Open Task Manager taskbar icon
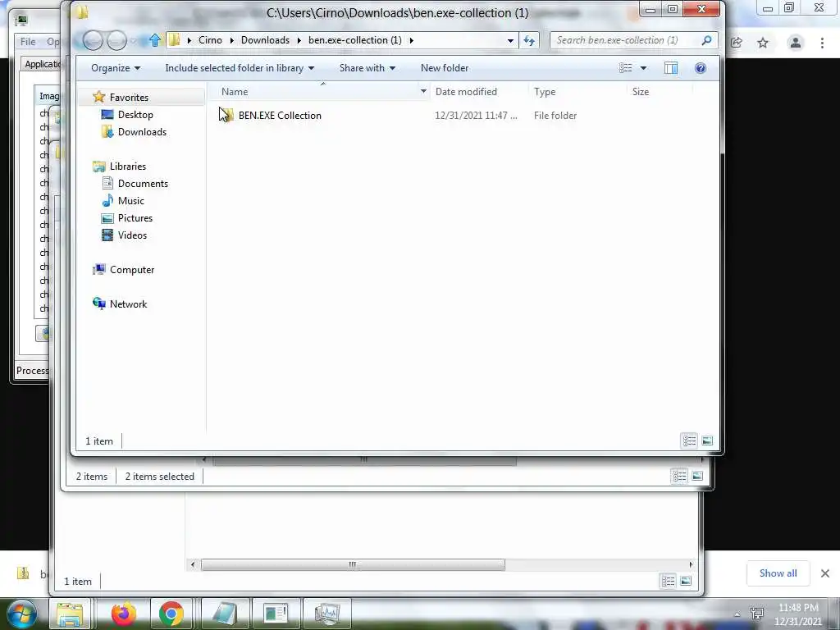The height and width of the screenshot is (630, 840). click(327, 614)
